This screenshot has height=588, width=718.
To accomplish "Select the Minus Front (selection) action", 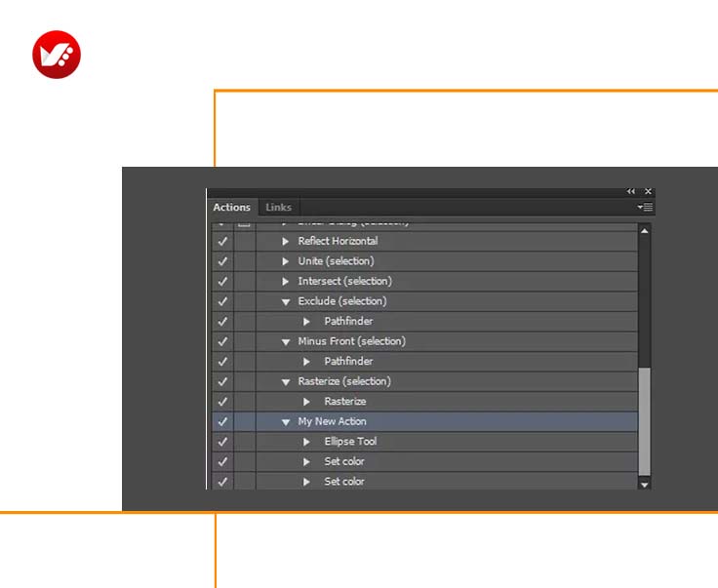I will point(351,341).
